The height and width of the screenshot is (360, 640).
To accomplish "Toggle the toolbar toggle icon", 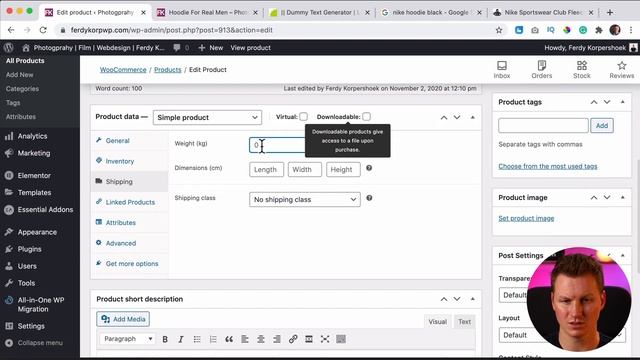I will (341, 339).
